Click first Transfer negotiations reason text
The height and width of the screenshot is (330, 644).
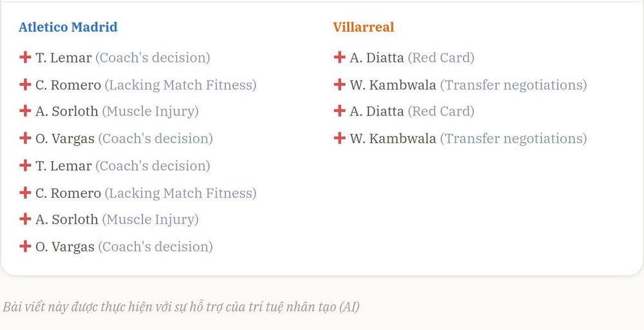513,85
